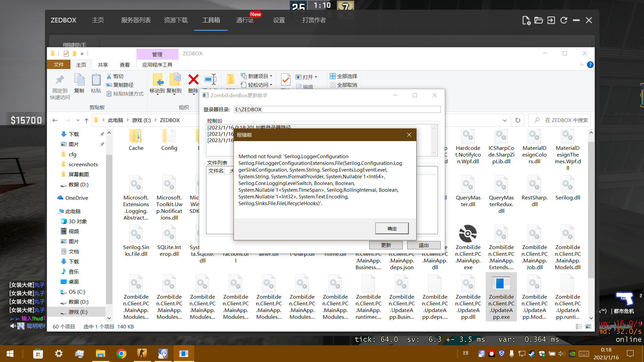Click the 更新 button in update helper

pyautogui.click(x=386, y=245)
